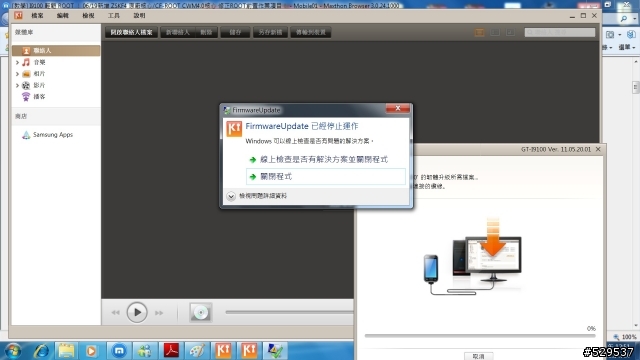Image resolution: width=640 pixels, height=360 pixels.
Task: Click the Kies logo icon in menu bar
Action: [18, 16]
